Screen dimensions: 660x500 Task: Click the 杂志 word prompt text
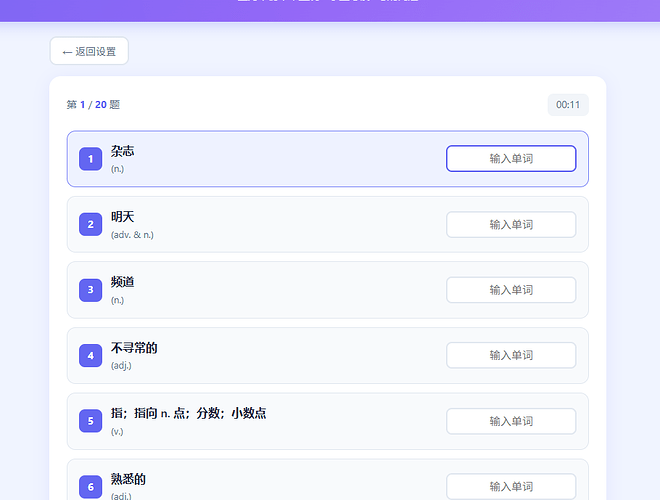(123, 151)
